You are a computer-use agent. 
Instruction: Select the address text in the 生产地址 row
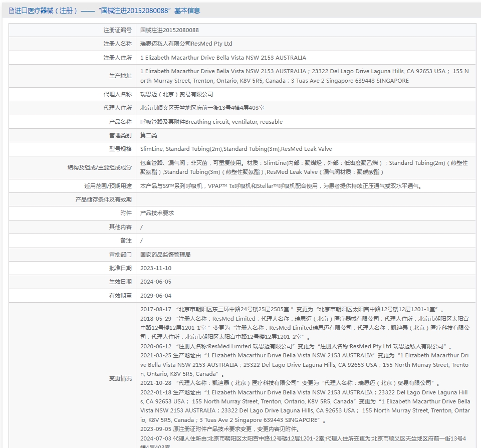(305, 76)
